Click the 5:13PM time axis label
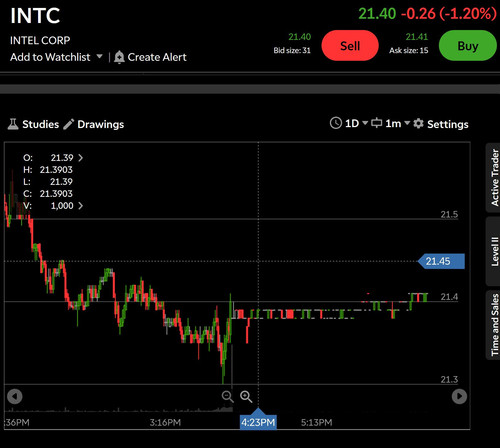The height and width of the screenshot is (448, 500). (x=316, y=422)
